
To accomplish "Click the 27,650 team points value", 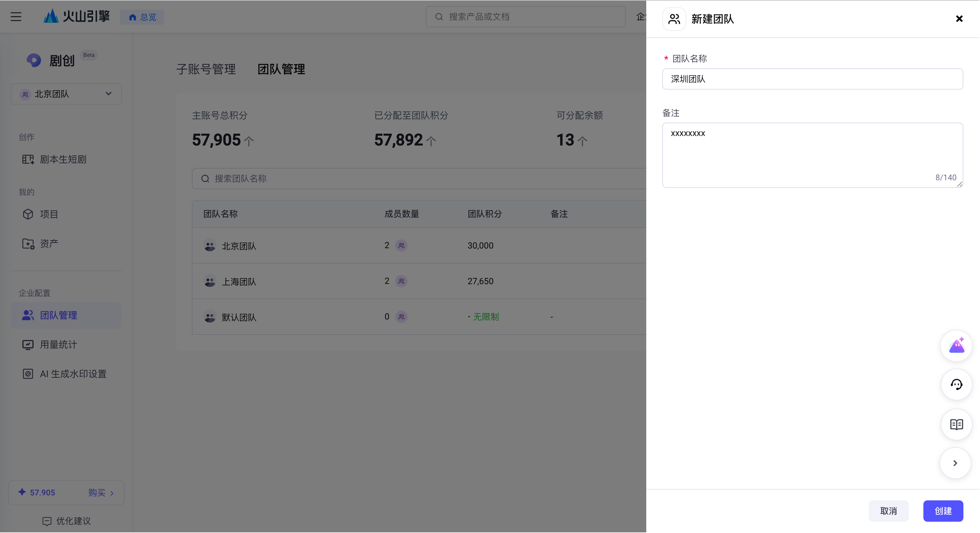I will point(480,281).
